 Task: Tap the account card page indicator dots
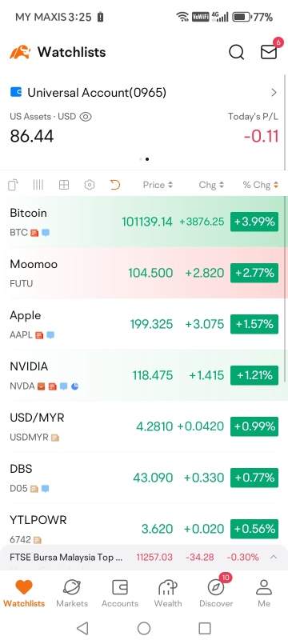144,159
